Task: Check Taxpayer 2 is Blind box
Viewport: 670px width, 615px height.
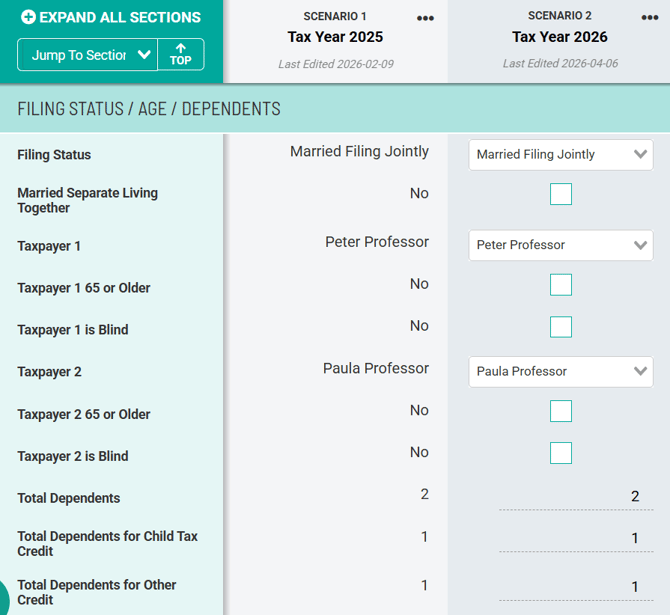Action: (561, 453)
